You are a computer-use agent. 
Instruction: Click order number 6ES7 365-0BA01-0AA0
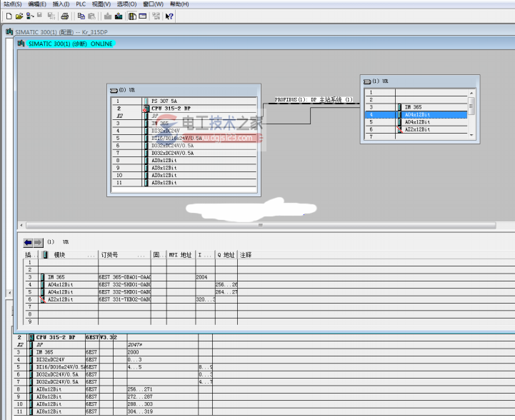[125, 277]
